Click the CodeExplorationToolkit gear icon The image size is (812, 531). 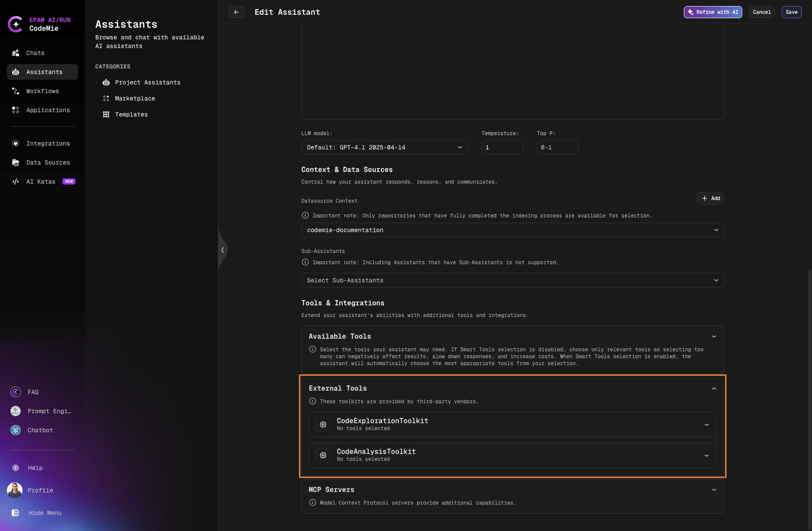pyautogui.click(x=323, y=424)
